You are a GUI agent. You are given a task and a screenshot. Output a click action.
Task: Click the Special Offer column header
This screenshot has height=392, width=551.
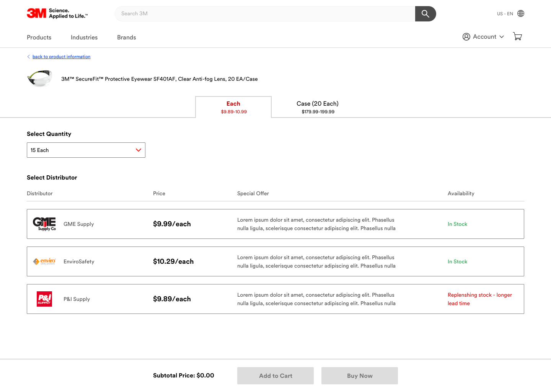[253, 194]
